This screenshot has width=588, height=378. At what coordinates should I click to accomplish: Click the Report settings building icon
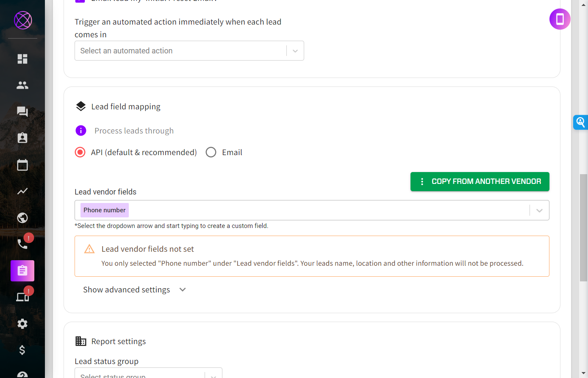tap(81, 341)
